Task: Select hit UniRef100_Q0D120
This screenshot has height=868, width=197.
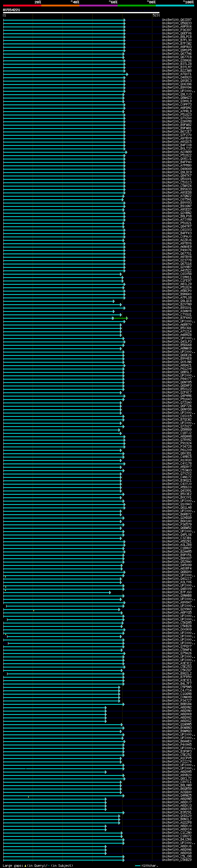Action: point(177,816)
